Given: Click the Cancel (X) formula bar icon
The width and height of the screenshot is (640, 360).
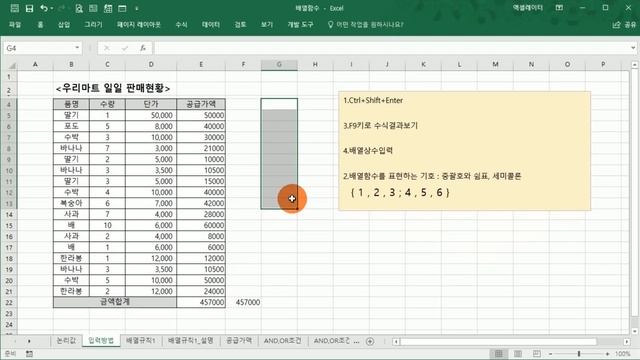Looking at the screenshot, I should point(107,48).
